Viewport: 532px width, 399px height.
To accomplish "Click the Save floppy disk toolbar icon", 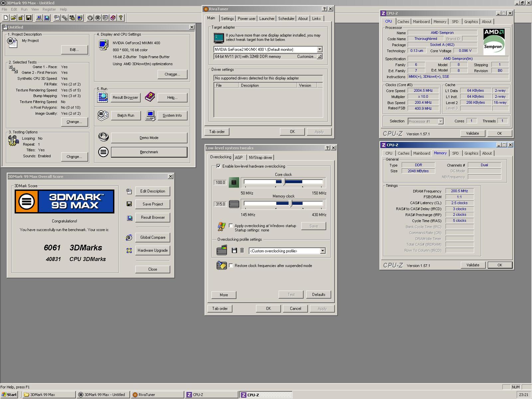I will [29, 18].
